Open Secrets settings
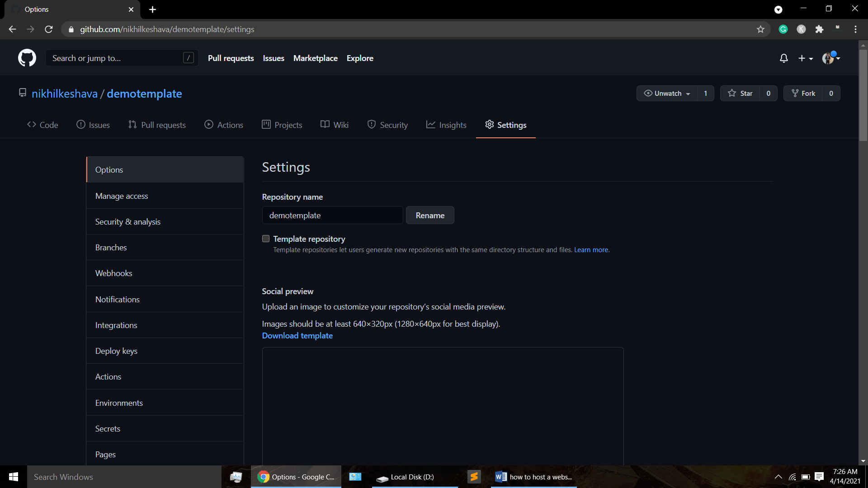The height and width of the screenshot is (488, 868). (165, 429)
